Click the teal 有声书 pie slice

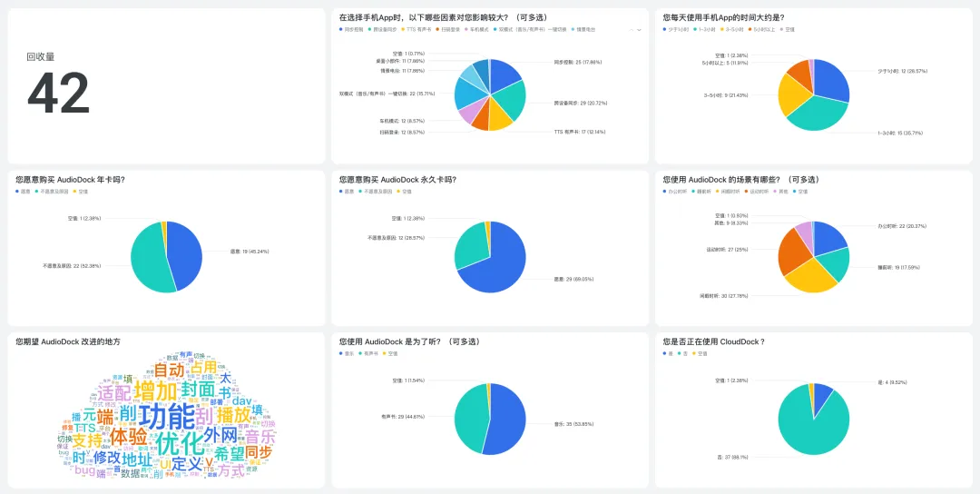(471, 418)
